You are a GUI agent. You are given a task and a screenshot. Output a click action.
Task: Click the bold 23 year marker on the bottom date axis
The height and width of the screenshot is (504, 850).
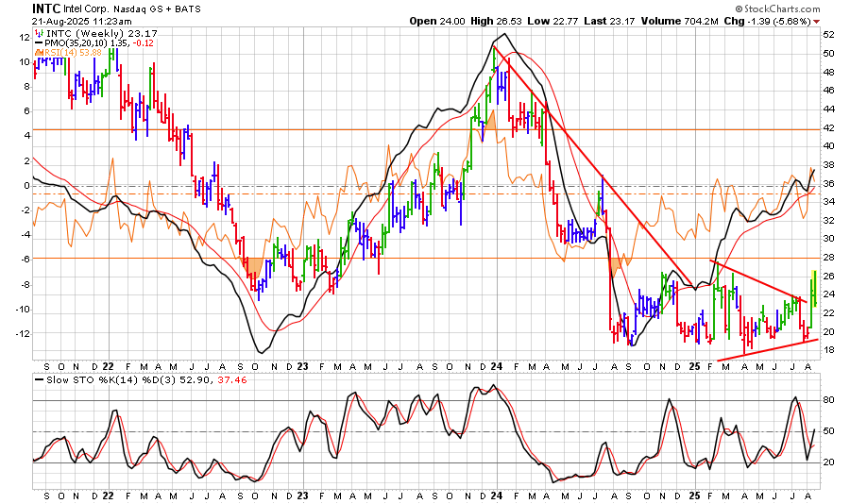[x=302, y=495]
